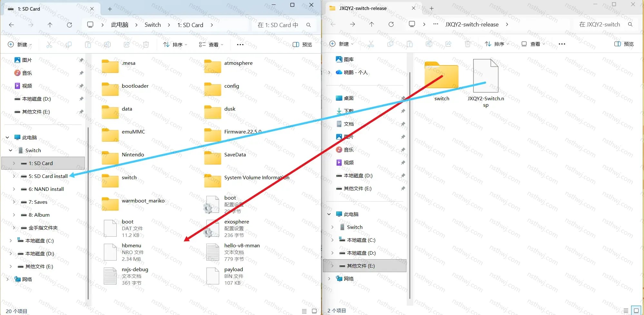Switch to details view in JXQY2 status bar
This screenshot has width=644, height=315.
(626, 311)
